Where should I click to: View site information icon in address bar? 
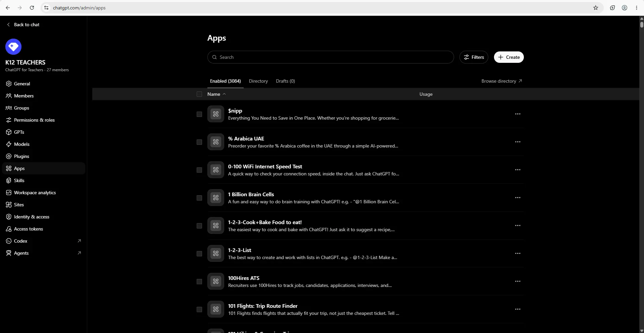(x=46, y=8)
